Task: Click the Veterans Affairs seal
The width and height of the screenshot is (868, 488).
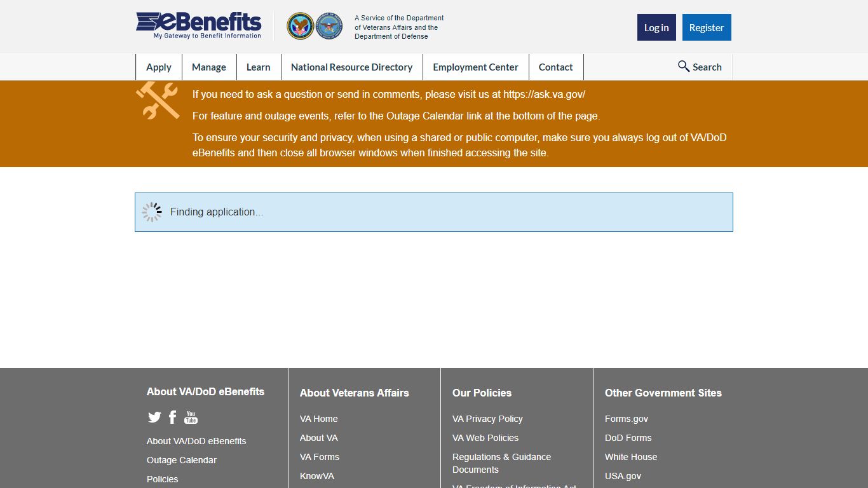Action: point(300,26)
